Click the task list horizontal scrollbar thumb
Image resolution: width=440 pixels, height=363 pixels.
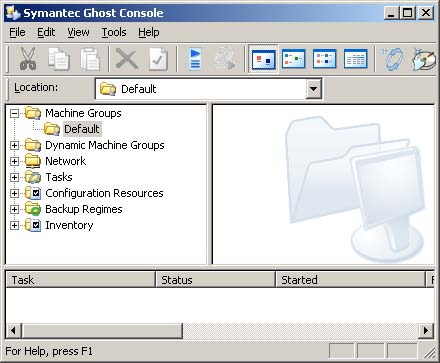coord(102,331)
